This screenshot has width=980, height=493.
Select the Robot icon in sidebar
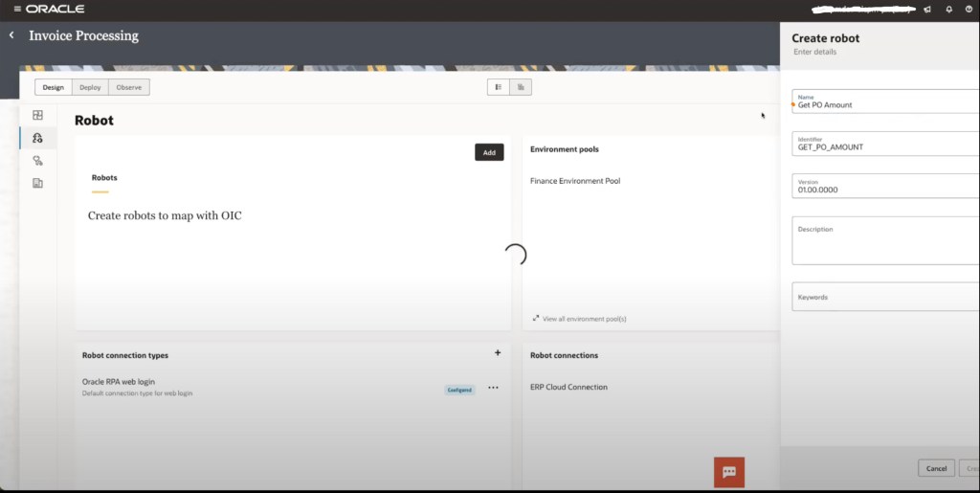click(37, 138)
